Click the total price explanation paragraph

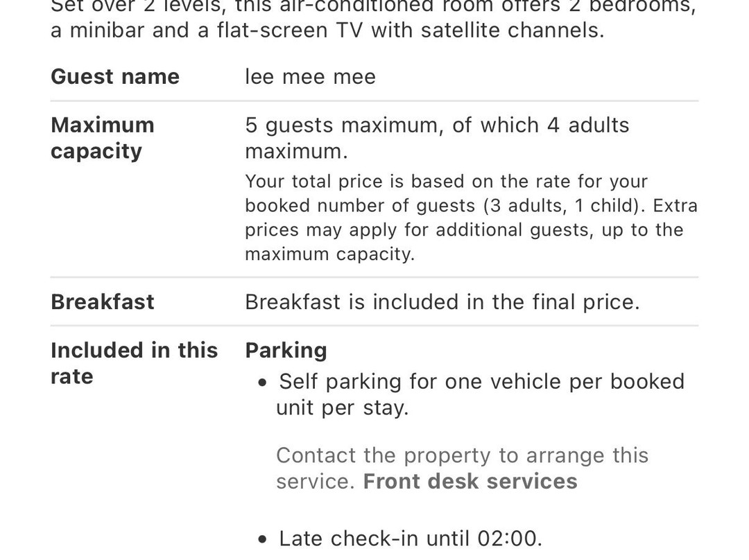[471, 218]
